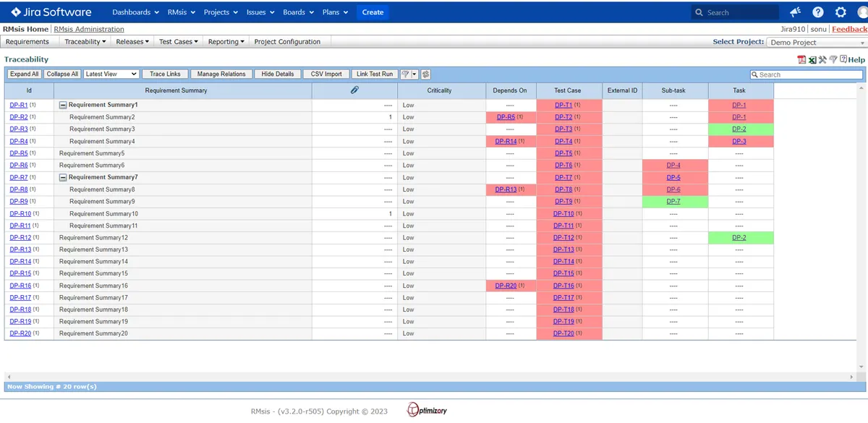Click the Optimizory logo in the footer
Image resolution: width=868 pixels, height=423 pixels.
427,410
